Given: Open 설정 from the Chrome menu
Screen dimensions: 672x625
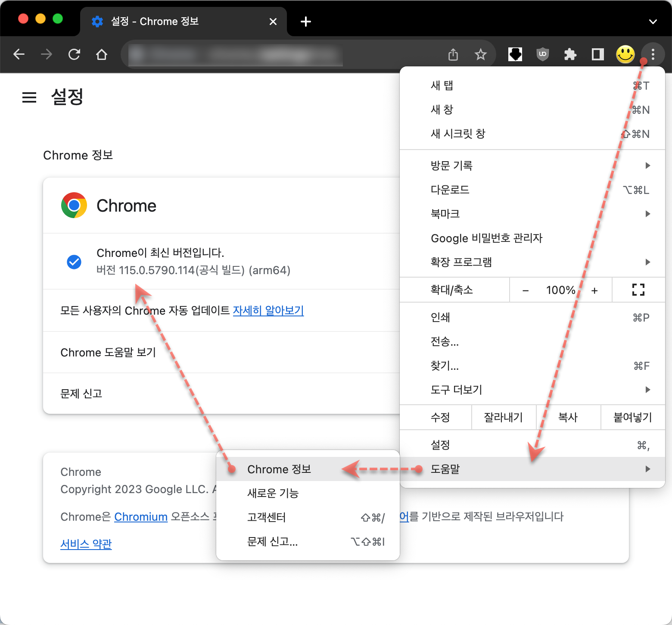Looking at the screenshot, I should (x=532, y=445).
